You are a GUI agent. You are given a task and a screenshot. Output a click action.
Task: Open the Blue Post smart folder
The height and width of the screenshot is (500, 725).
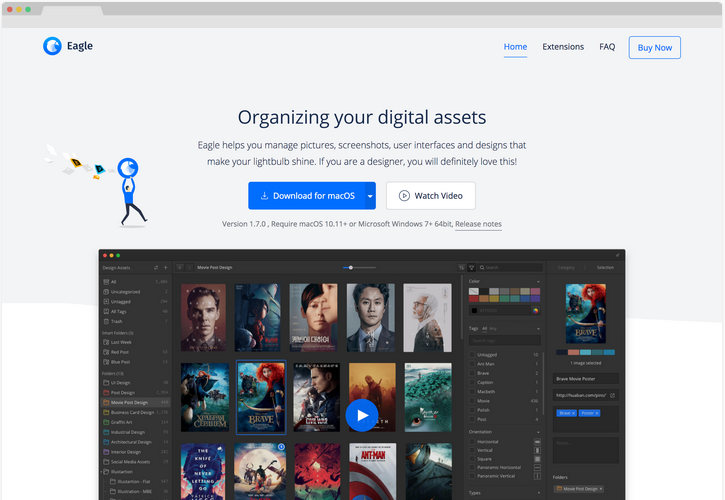coord(135,362)
